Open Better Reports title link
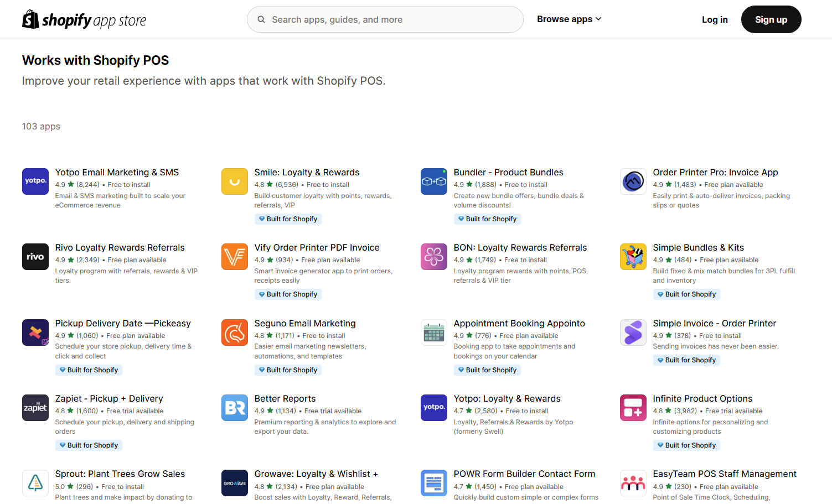 click(285, 398)
